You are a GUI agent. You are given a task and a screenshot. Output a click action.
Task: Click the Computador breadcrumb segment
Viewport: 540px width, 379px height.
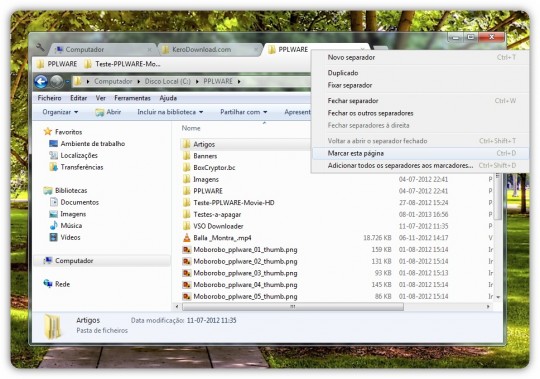(x=113, y=82)
